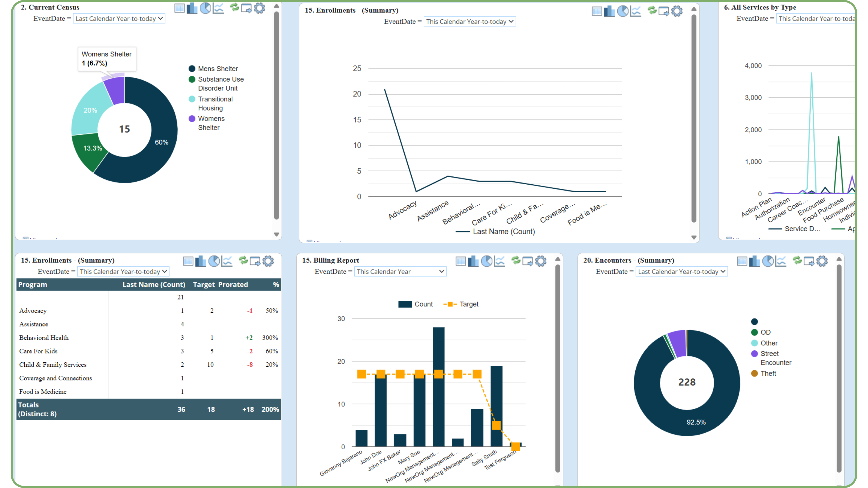Screen dimensions: 868x488
Task: Toggle Mens Shelter legend entry
Action: 218,69
